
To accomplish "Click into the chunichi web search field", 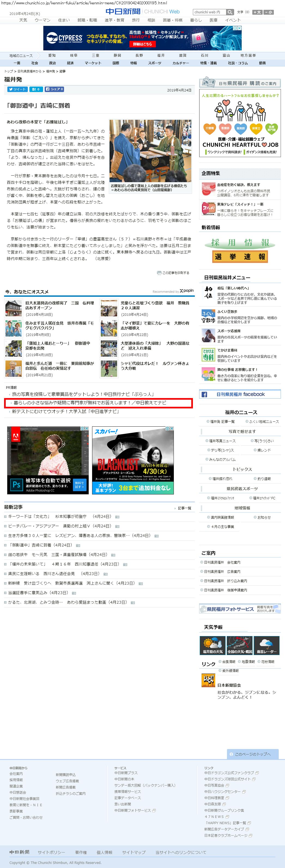I will 209,12.
